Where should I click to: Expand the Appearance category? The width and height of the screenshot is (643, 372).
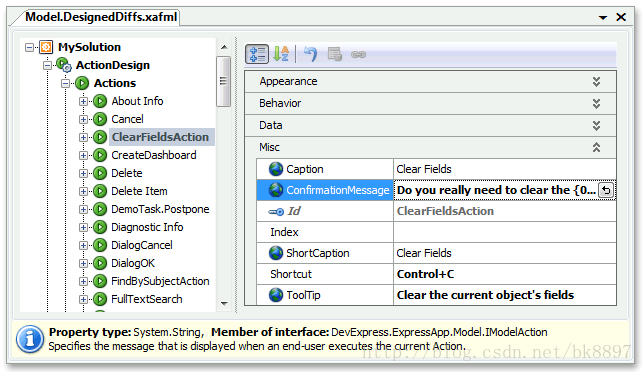596,82
